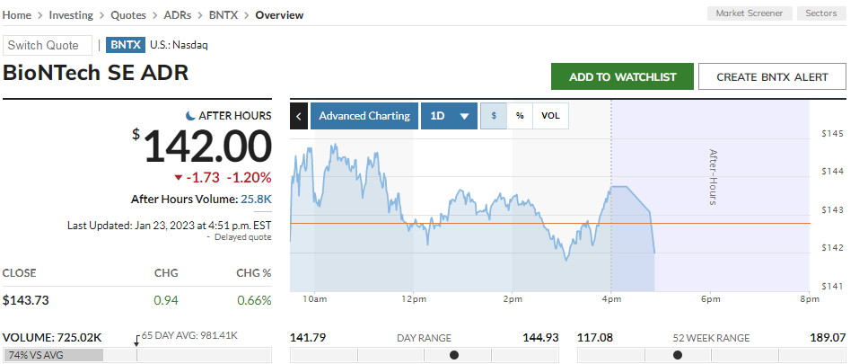The height and width of the screenshot is (364, 868).
Task: Click the 52 week range dot
Action: (x=677, y=355)
